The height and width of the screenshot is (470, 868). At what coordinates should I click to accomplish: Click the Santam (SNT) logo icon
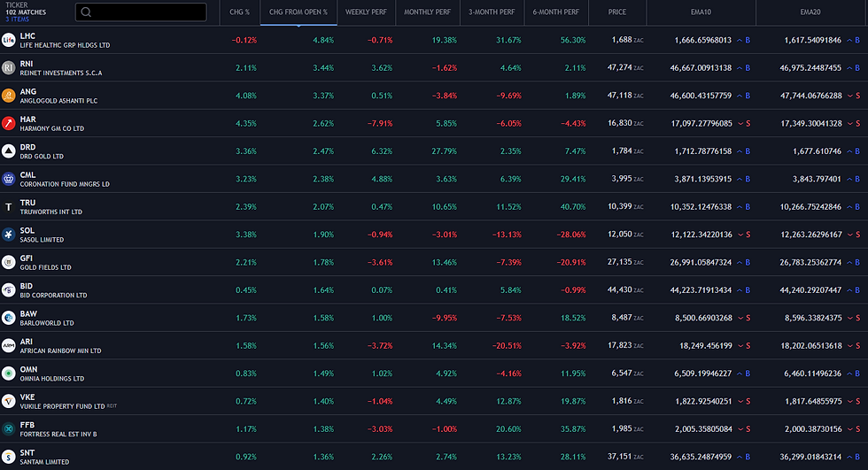point(8,456)
